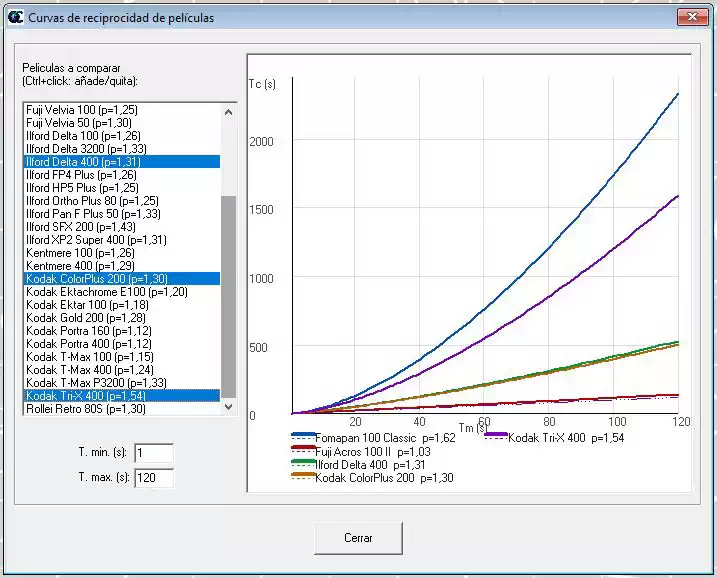Select Kodak Portra 400 (p=1,12)
Viewport: 717px width, 578px height.
tap(122, 344)
